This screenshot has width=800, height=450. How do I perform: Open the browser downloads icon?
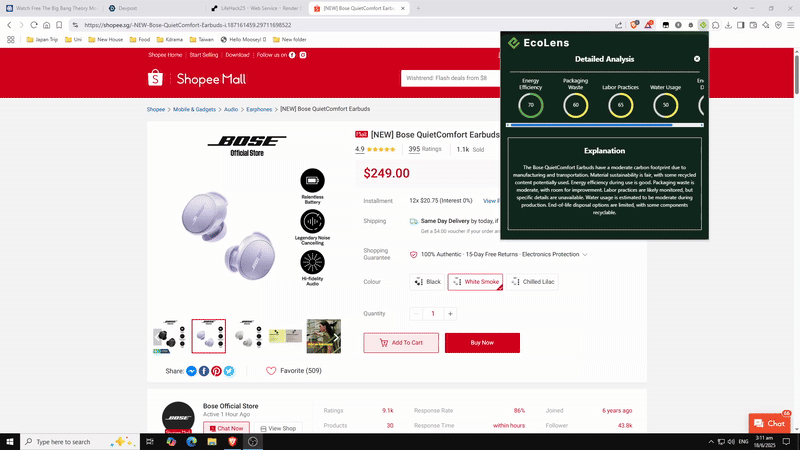click(728, 25)
